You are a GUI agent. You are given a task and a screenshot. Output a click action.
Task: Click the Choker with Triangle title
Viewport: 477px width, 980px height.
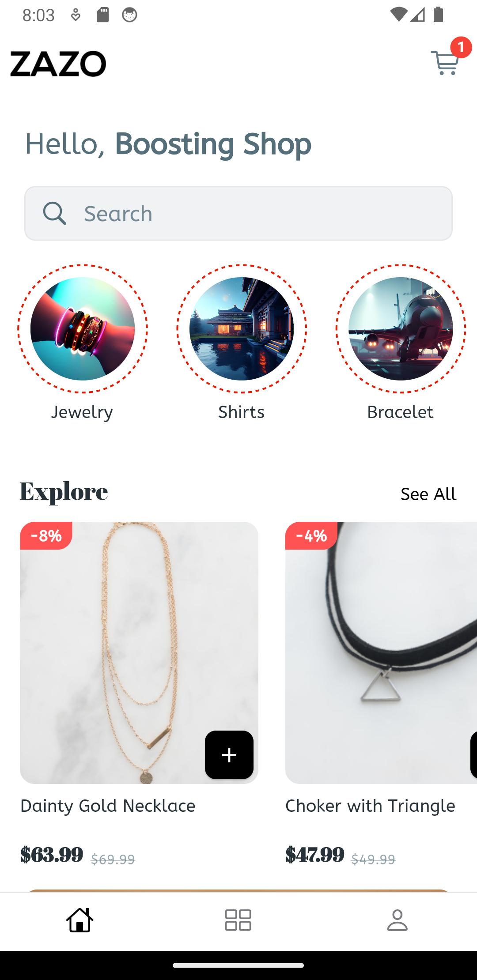pos(370,806)
